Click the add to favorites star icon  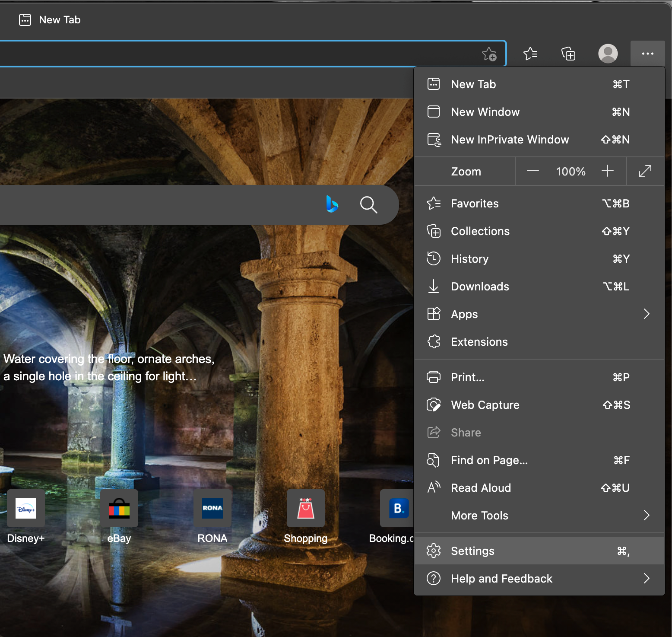point(489,54)
